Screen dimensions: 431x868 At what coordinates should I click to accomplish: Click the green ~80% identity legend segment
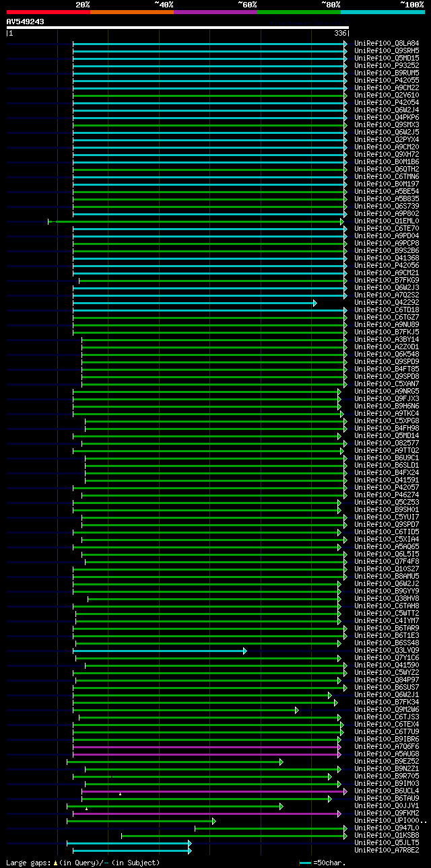298,12
